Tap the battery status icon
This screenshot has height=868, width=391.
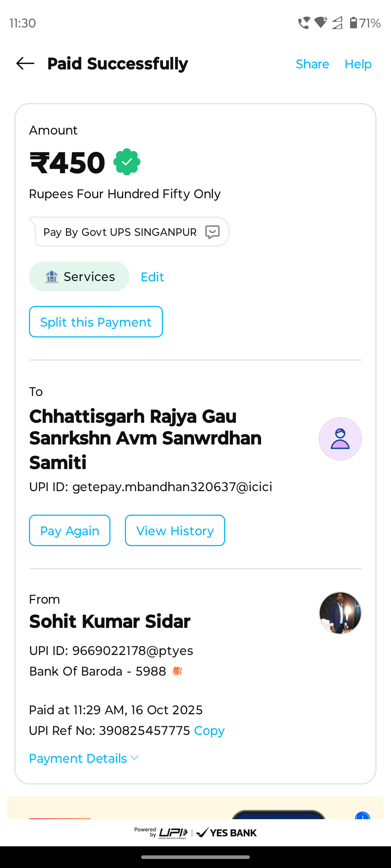click(x=354, y=23)
